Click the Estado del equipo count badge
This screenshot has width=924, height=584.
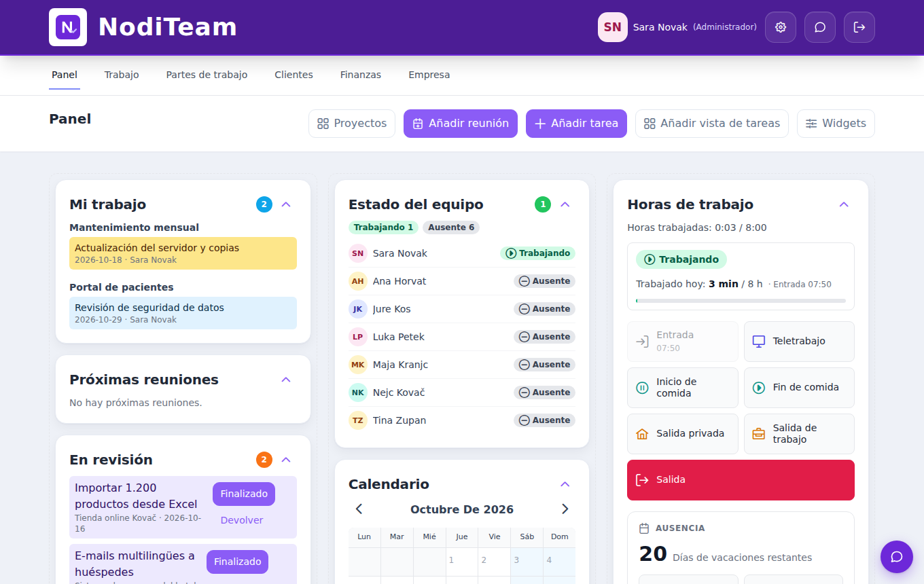point(543,204)
